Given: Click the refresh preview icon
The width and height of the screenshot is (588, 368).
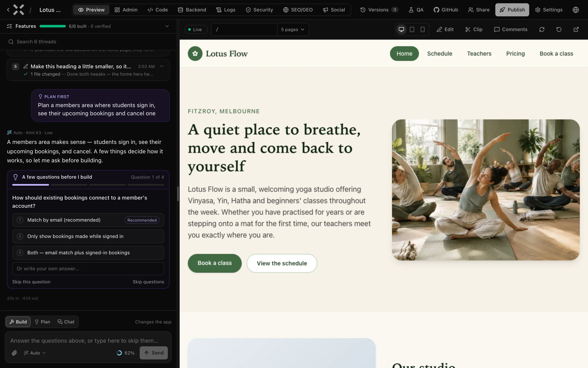Looking at the screenshot, I should pyautogui.click(x=542, y=29).
